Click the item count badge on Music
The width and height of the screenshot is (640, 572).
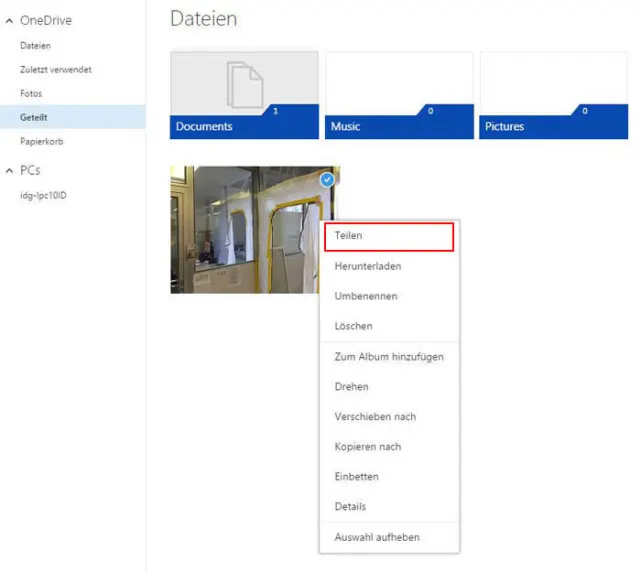(430, 111)
